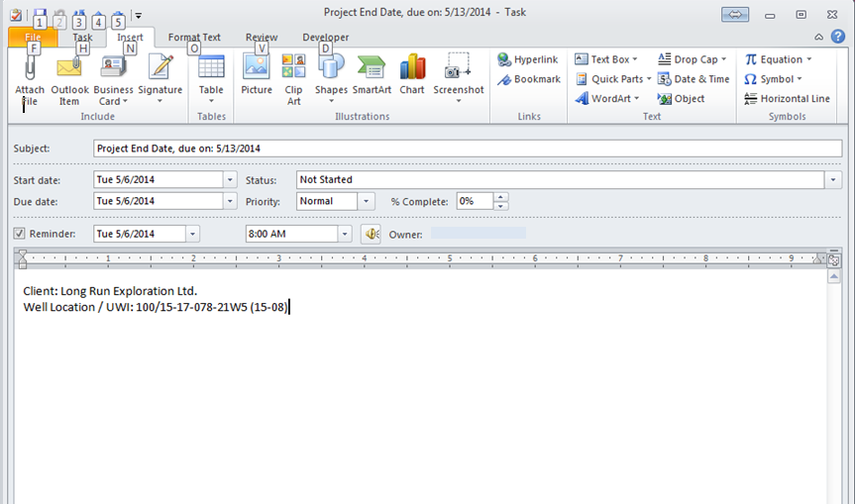Open the reminder time dropdown

(x=345, y=235)
